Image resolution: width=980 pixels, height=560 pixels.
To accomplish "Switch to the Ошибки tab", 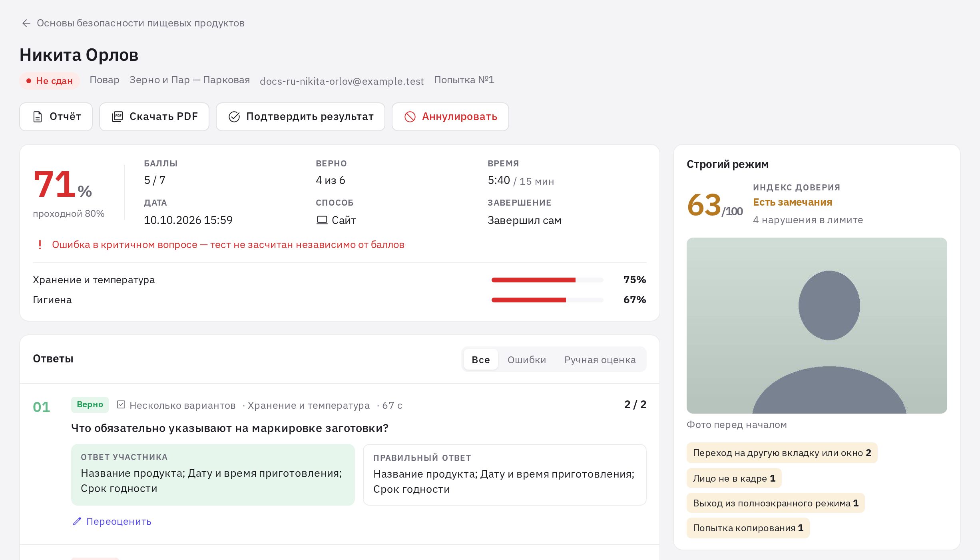I will tap(527, 360).
